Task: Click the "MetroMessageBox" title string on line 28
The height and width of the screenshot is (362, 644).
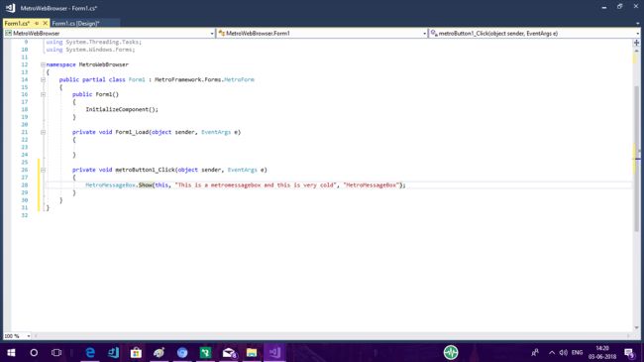Action: click(372, 185)
